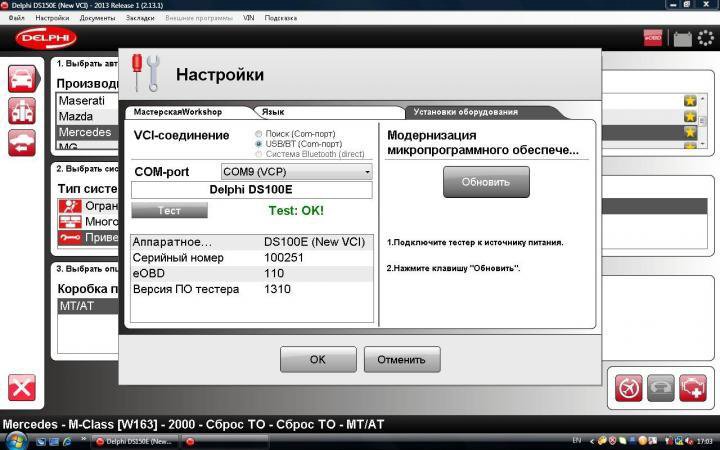Click the red circular gauge icon bottom right

(x=628, y=387)
